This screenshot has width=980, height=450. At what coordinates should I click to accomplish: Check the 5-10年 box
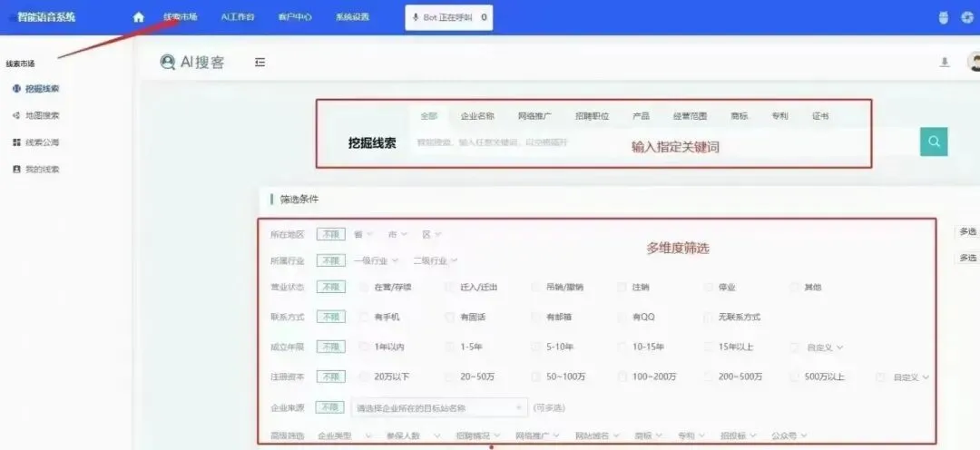click(535, 347)
